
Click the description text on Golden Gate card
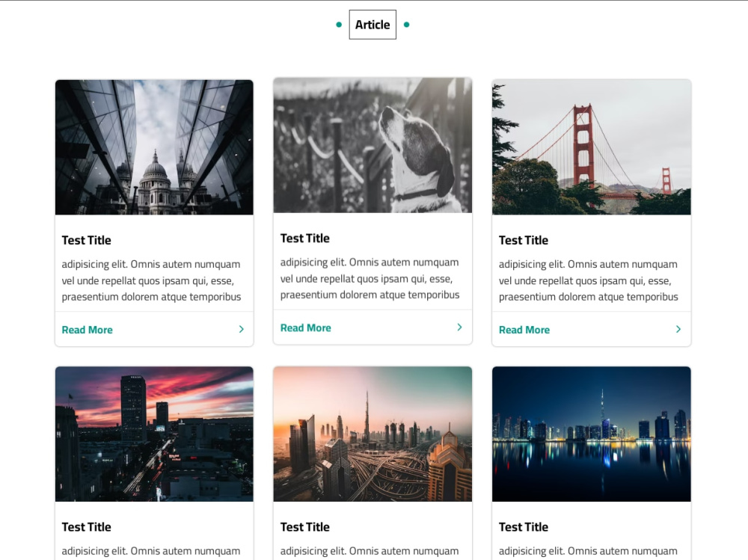pyautogui.click(x=588, y=280)
